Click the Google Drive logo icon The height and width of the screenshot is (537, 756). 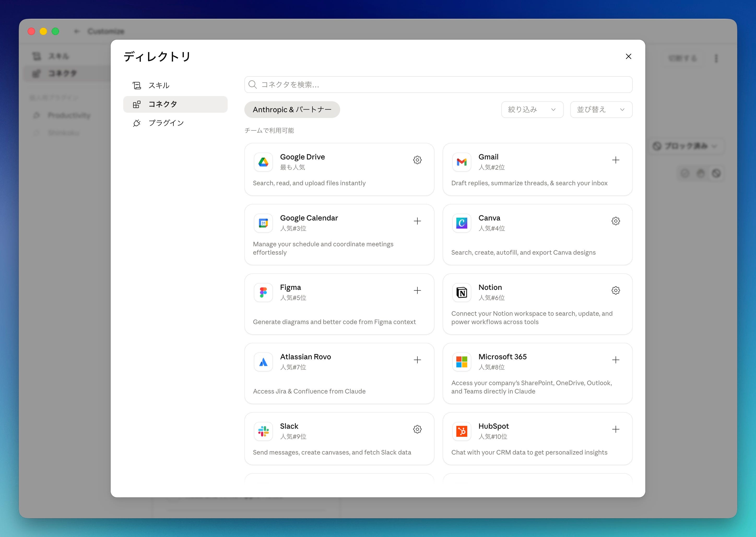click(263, 162)
